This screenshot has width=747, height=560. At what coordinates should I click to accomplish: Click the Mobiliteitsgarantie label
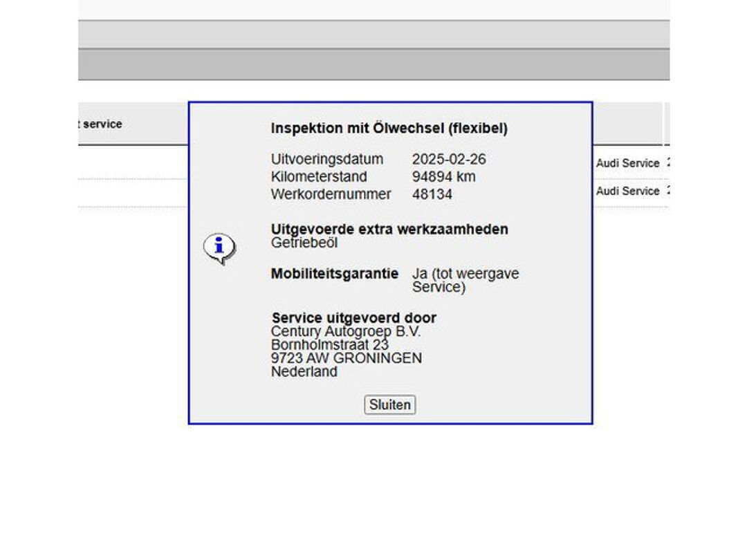(335, 273)
